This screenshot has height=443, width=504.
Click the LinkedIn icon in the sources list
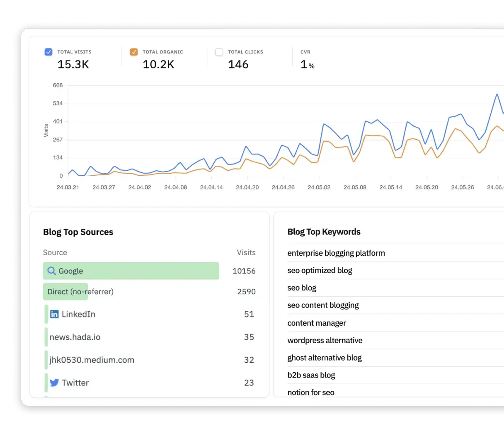click(x=54, y=314)
